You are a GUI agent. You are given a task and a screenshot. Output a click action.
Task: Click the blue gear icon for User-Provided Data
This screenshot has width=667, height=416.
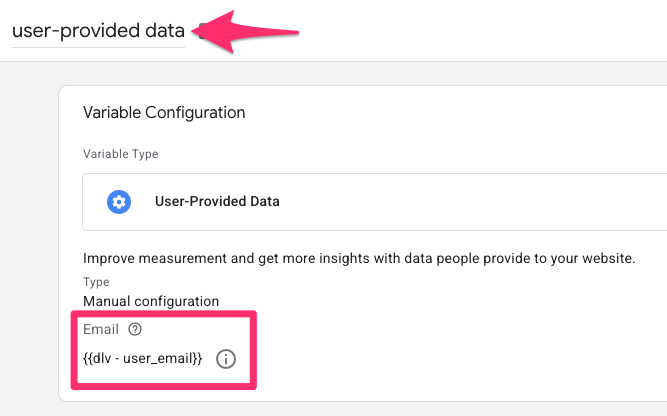click(119, 202)
